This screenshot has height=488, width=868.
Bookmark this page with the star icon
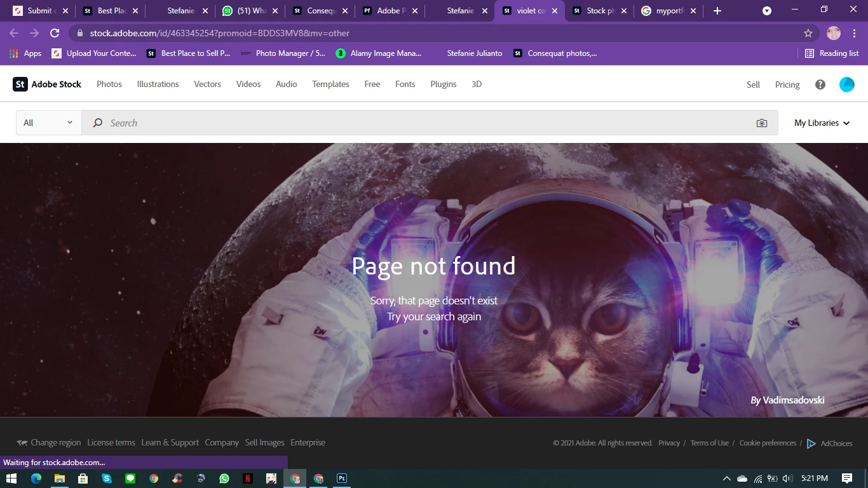tap(808, 33)
